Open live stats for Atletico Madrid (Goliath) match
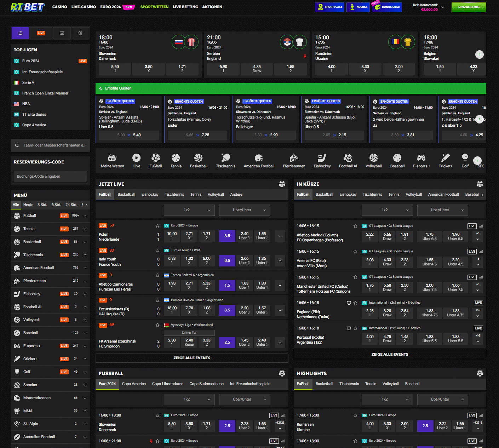 tap(481, 226)
